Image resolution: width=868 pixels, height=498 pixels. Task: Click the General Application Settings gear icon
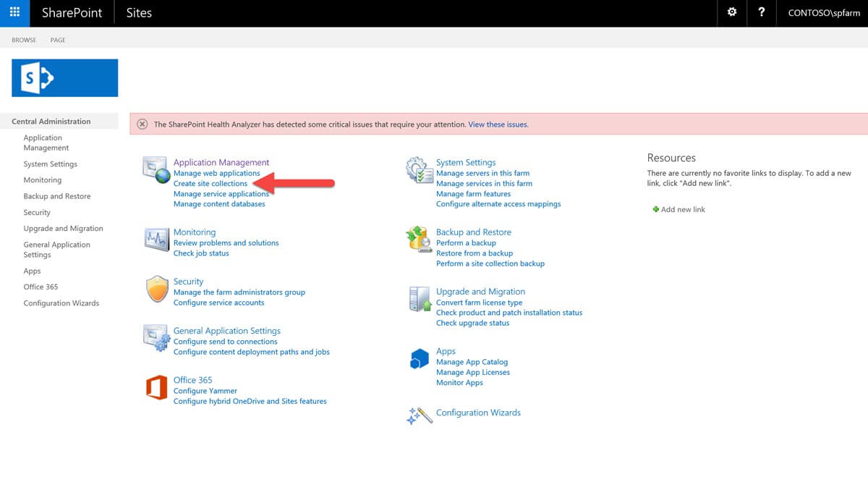pos(157,338)
